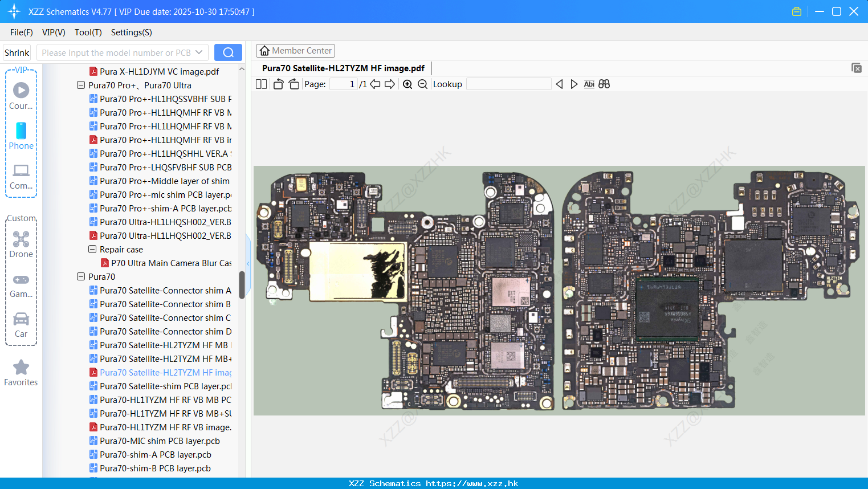Click the Shrink button

[x=17, y=52]
